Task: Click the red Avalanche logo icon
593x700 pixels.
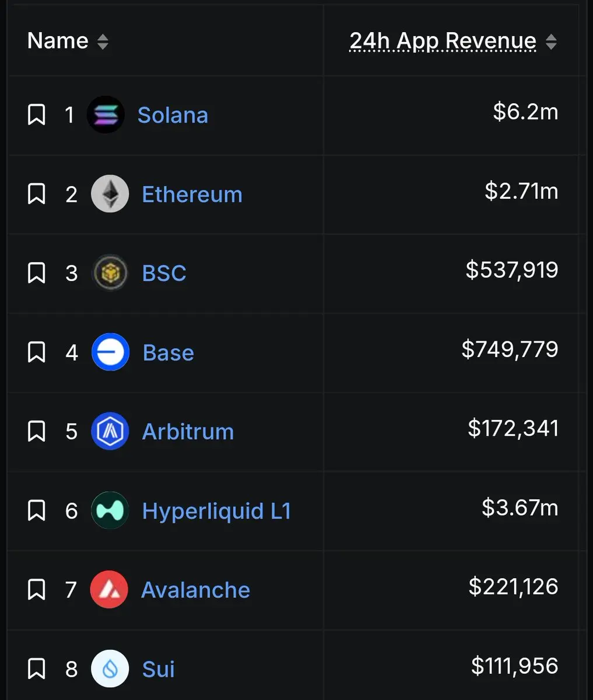Action: (109, 590)
